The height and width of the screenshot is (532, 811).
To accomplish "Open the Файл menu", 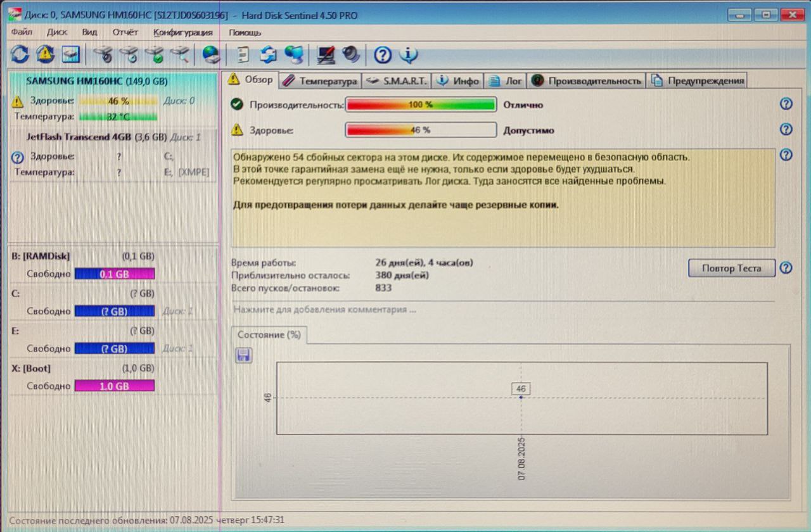I will tap(22, 32).
